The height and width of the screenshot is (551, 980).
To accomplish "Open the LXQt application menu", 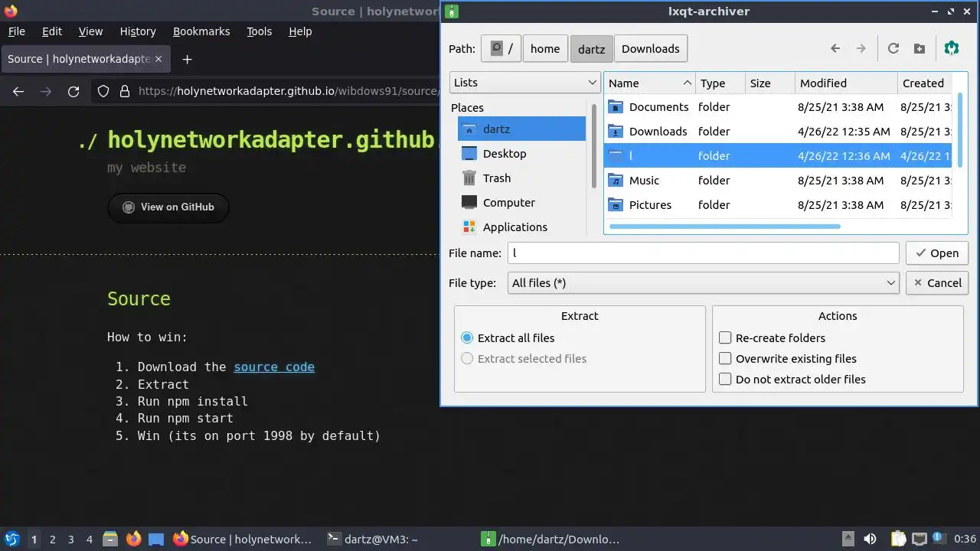I will coord(11,539).
